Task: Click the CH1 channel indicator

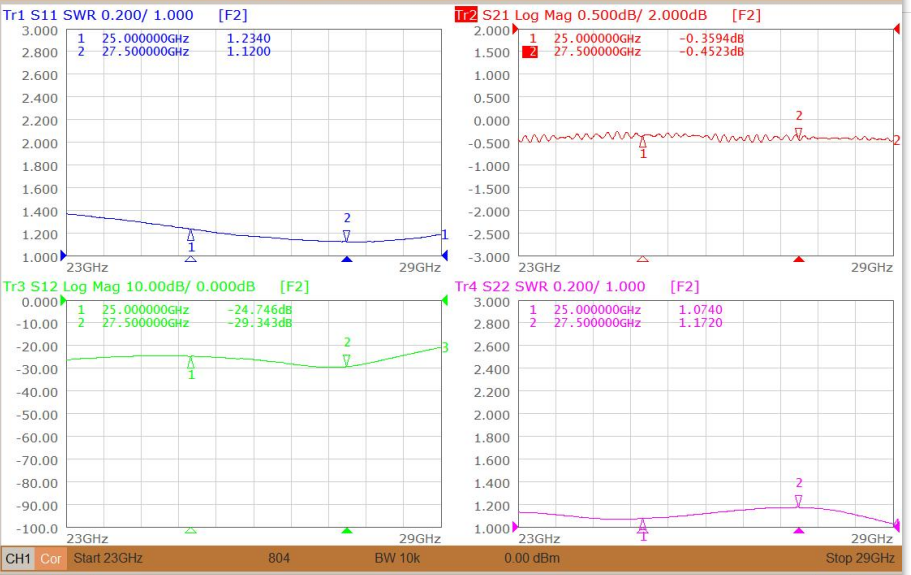Action: click(18, 559)
